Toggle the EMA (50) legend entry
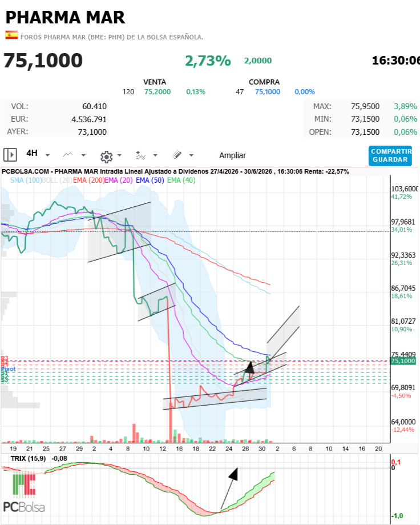420x525 pixels. tap(150, 180)
